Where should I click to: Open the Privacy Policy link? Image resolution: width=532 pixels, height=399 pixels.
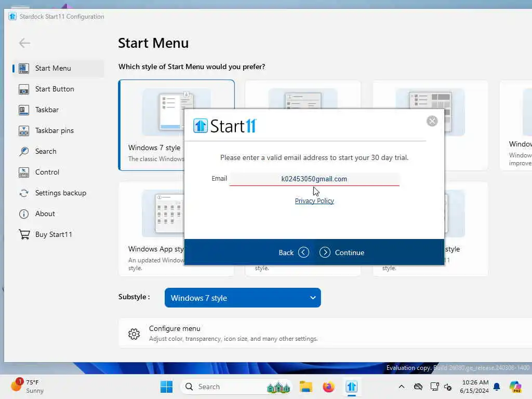click(x=314, y=201)
